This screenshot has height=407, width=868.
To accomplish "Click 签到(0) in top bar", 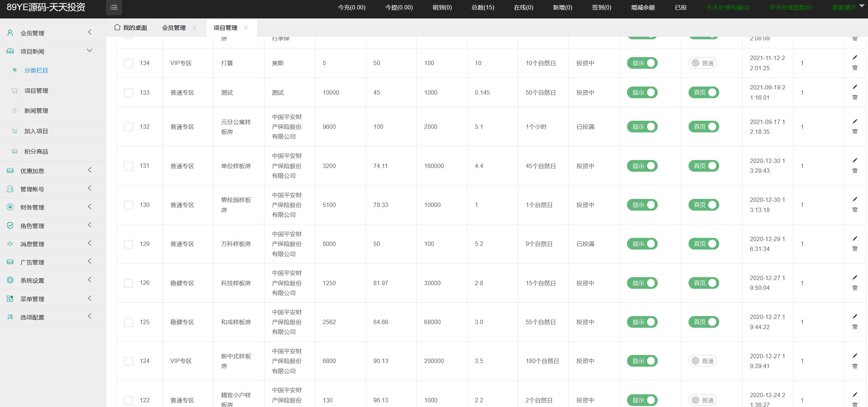I will (x=601, y=7).
